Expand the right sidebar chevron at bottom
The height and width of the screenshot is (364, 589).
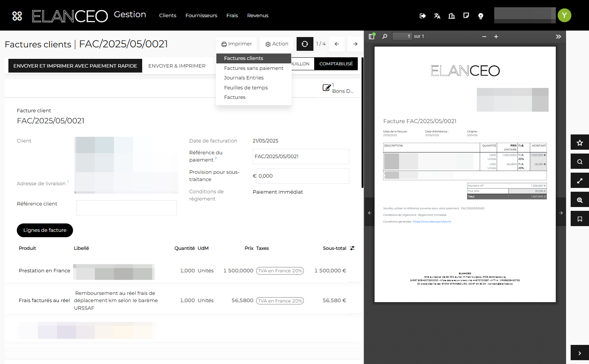580,353
